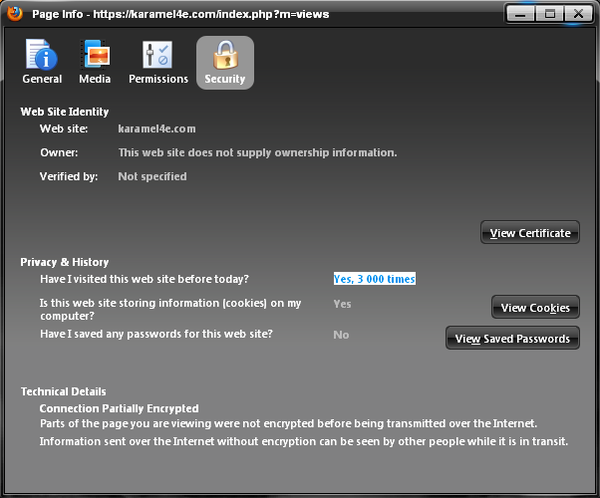
Task: Click the View Saved Passwords button
Action: tap(512, 339)
